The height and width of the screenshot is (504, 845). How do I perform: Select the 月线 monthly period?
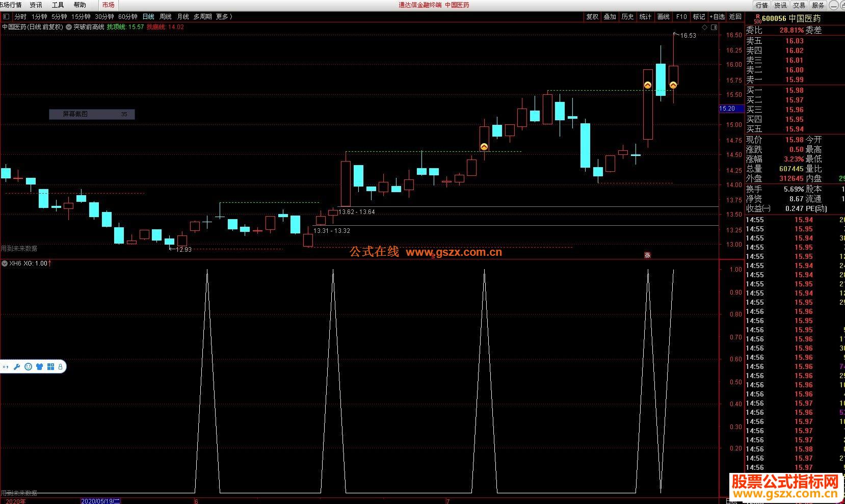182,17
